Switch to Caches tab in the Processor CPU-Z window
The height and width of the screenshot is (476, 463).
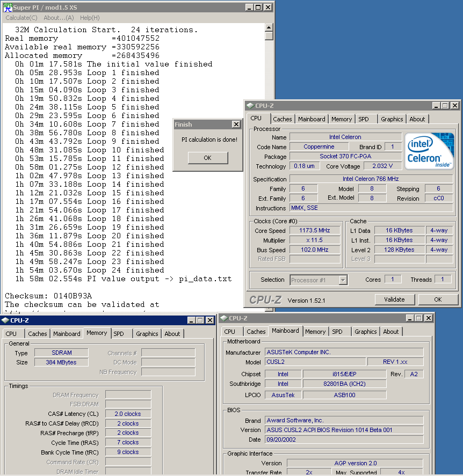282,119
